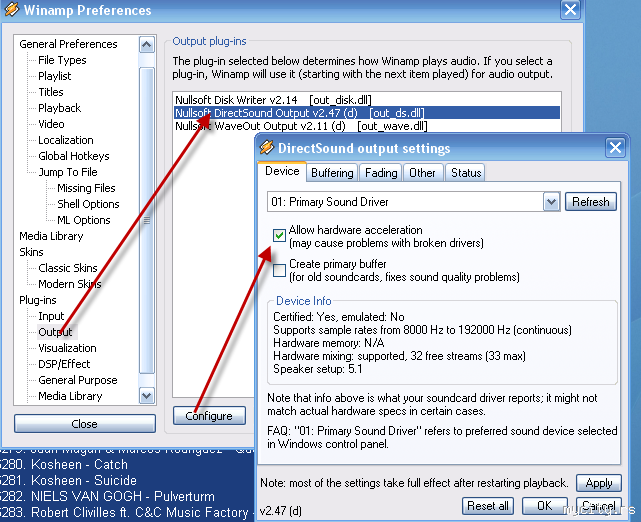Screen dimensions: 641x522
Task: Click the DirectSound output settings title icon
Action: click(x=267, y=148)
